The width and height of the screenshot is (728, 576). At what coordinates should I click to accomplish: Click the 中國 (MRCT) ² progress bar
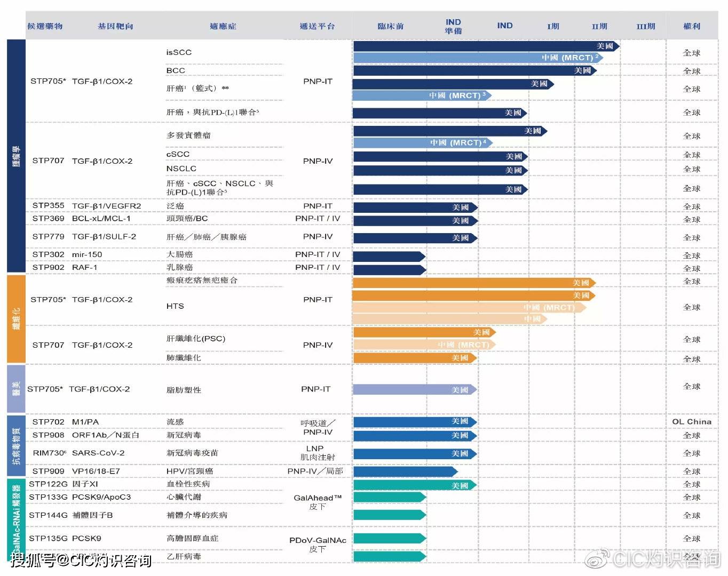[478, 58]
